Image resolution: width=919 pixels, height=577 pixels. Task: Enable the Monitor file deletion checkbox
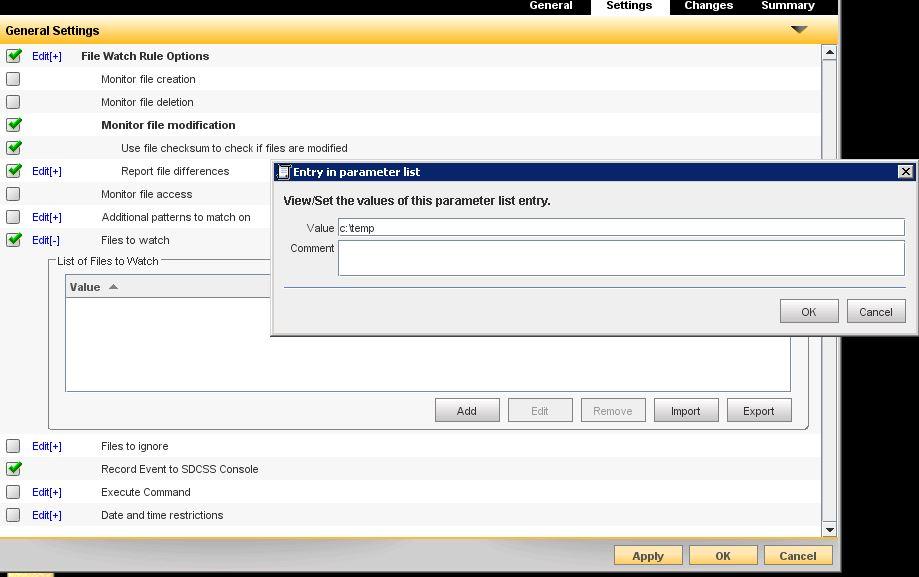(13, 102)
